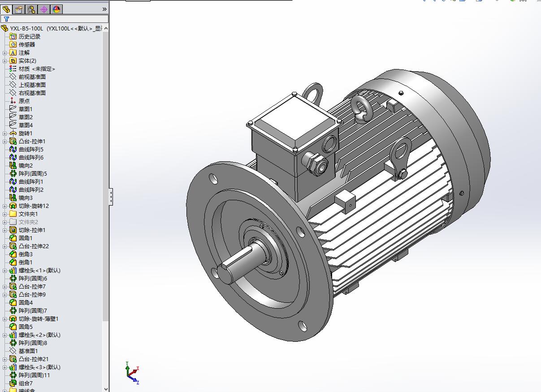
Task: Expand the 切除-拉伸1 cut-extrude feature
Action: click(x=5, y=230)
